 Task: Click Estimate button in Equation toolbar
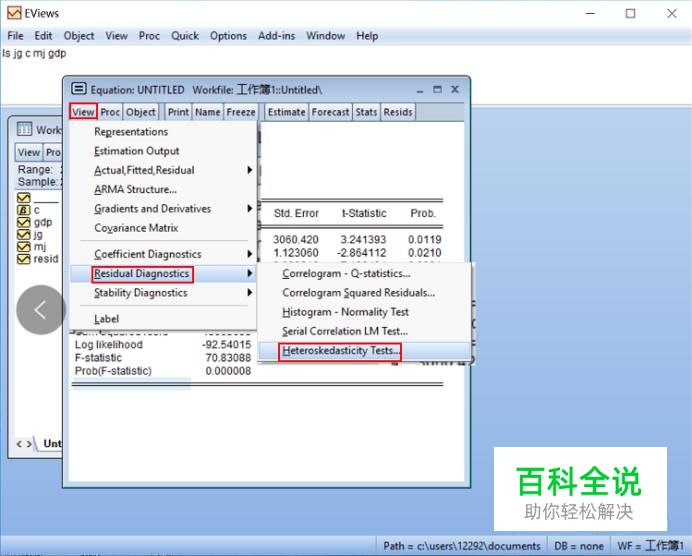tap(287, 112)
